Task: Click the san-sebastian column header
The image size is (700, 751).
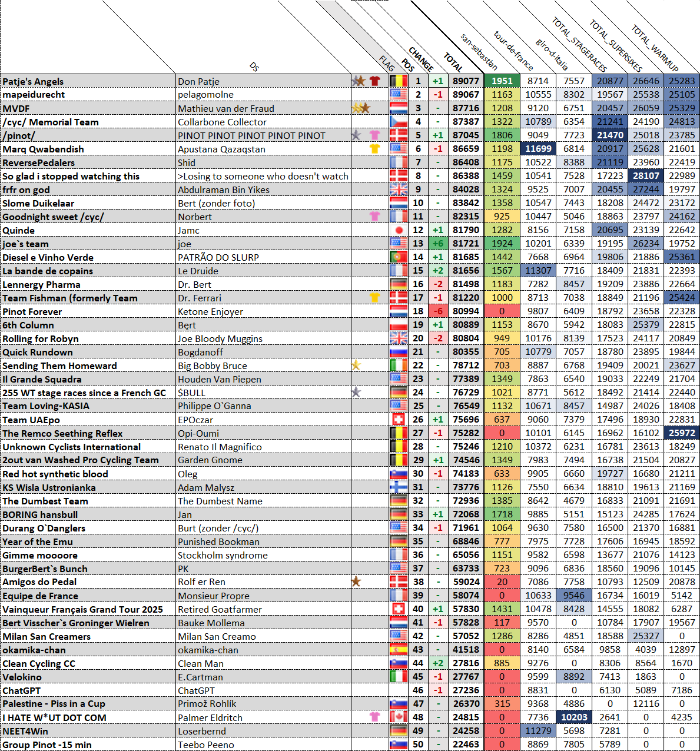Action: coord(479,52)
